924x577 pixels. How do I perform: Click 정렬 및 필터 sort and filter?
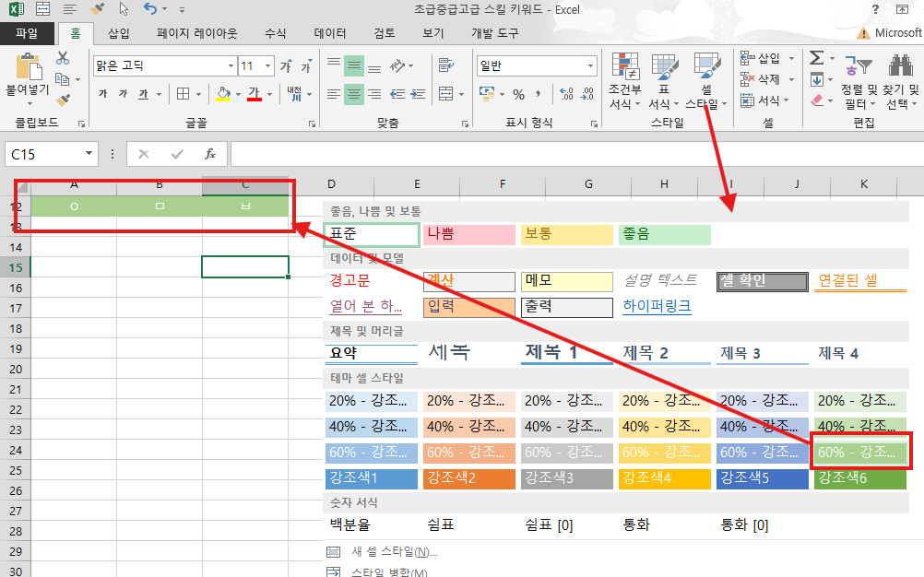(x=859, y=81)
